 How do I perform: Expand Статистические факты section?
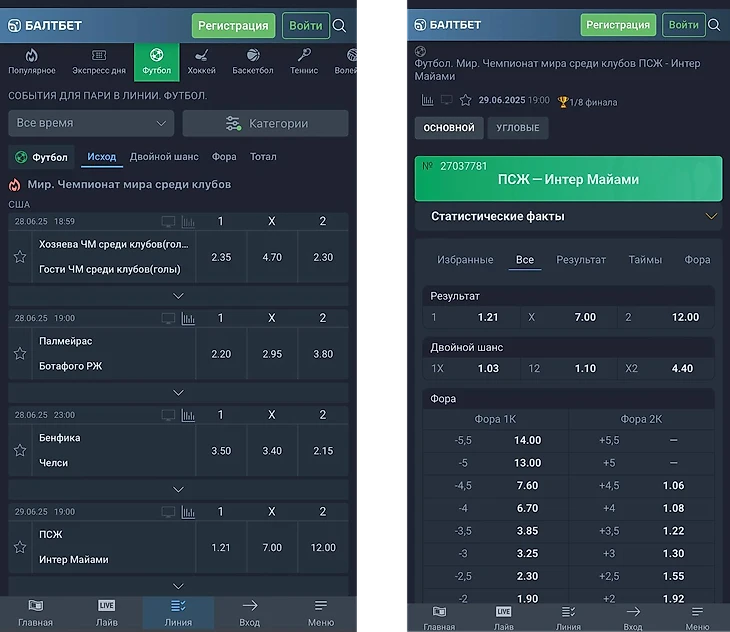point(568,216)
